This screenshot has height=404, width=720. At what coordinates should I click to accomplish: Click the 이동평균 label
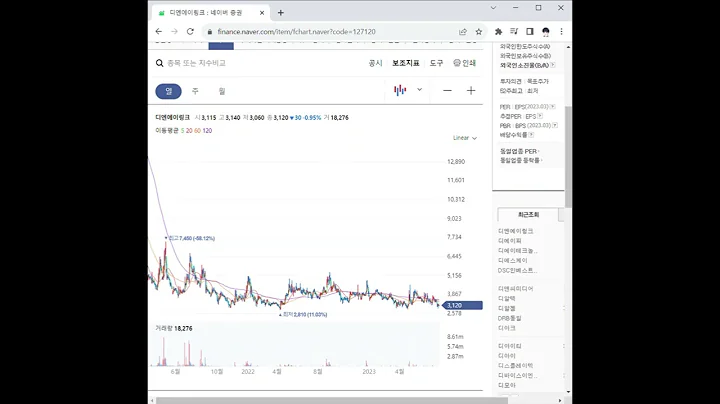167,130
